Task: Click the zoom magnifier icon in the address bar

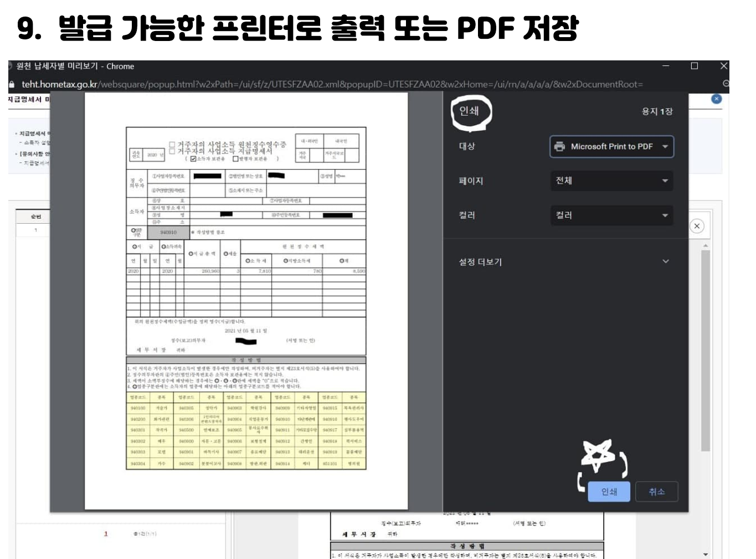Action: (726, 84)
